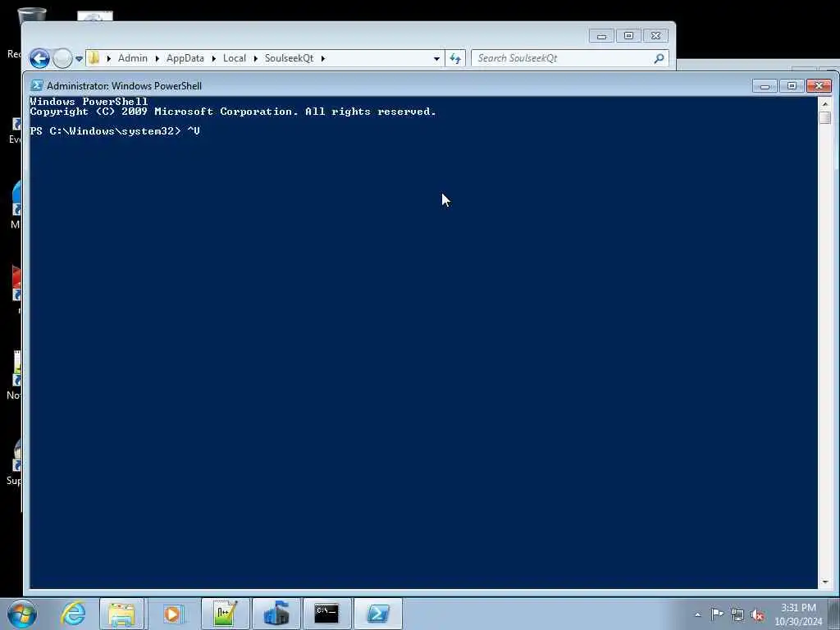
Task: Switch to Command Prompt on taskbar
Action: [x=326, y=614]
